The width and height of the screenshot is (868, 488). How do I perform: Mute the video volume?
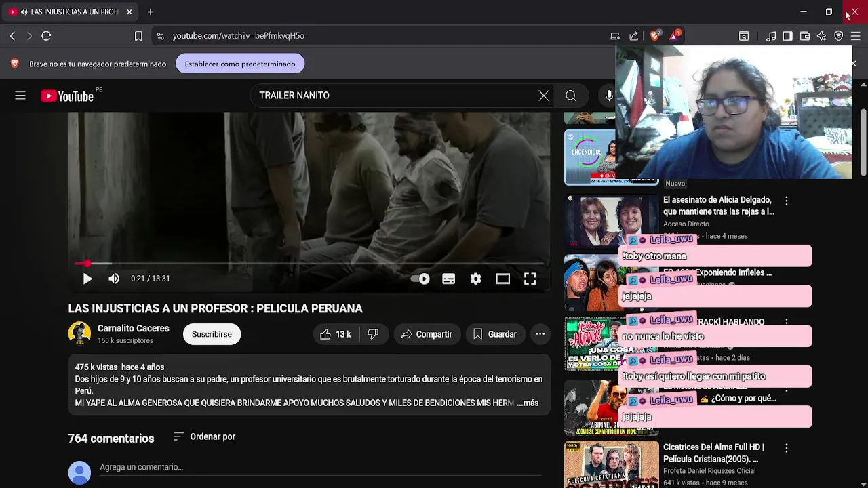tap(114, 279)
